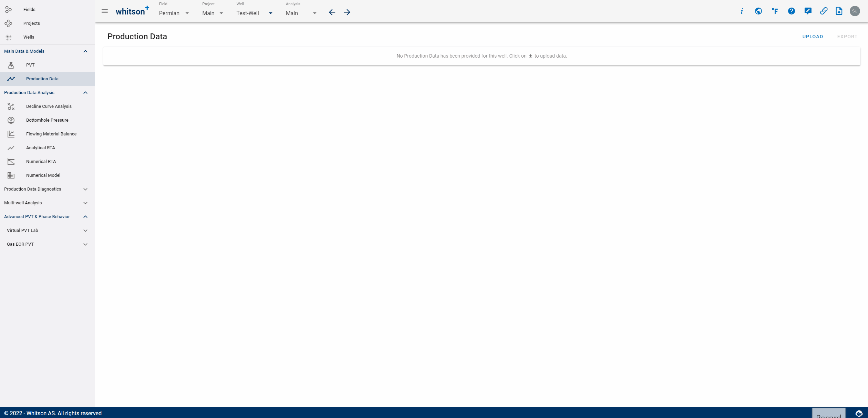Click the PVT section icon
Screen dimensions: 868x418
pos(11,65)
